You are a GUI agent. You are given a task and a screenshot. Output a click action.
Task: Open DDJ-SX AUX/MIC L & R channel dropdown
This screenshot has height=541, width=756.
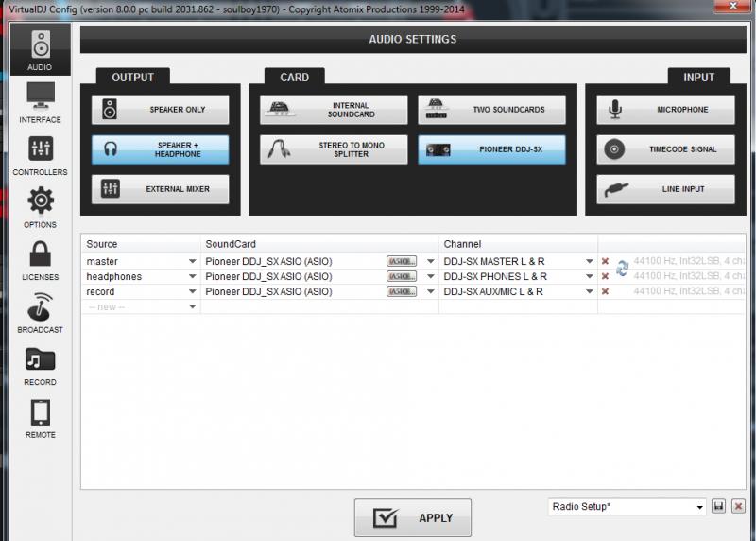[589, 291]
